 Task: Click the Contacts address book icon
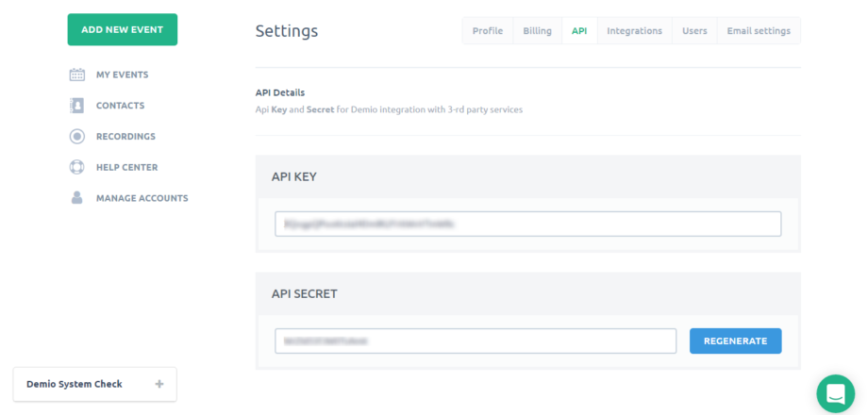tap(77, 106)
